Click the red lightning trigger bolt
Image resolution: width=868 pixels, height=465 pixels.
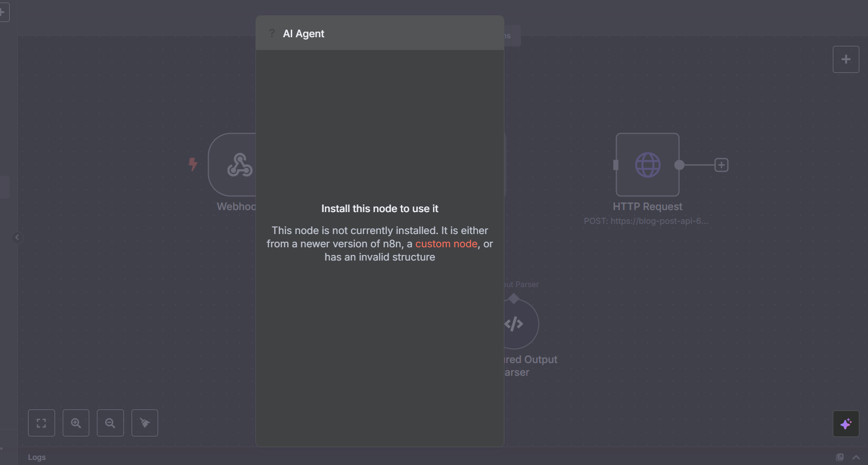click(193, 164)
